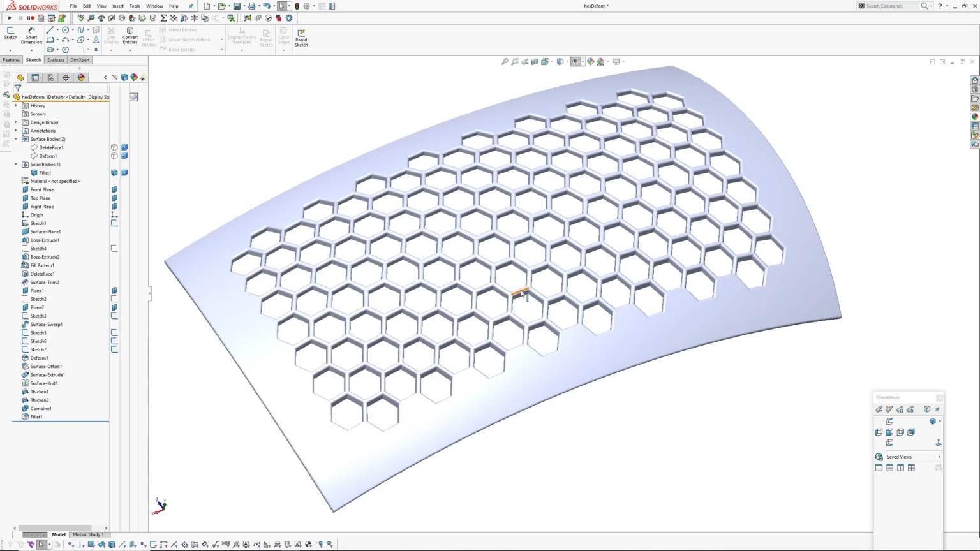
Task: Pick the Spline sketch tool
Action: pyautogui.click(x=80, y=30)
